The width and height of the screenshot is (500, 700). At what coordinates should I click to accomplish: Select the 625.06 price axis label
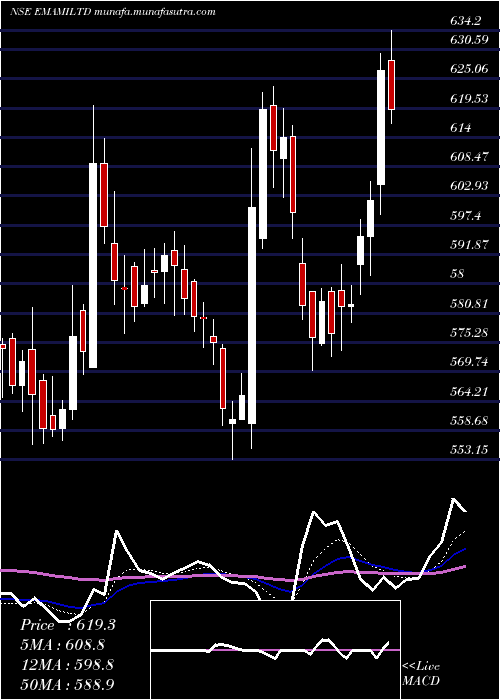pyautogui.click(x=469, y=69)
